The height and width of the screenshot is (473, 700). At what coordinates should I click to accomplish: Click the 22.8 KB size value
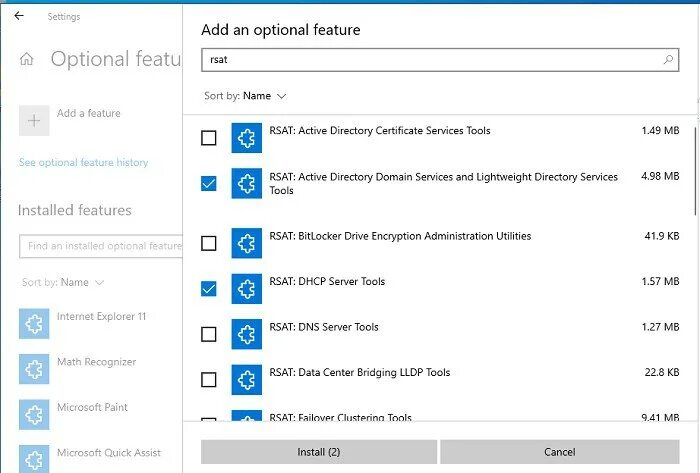tap(662, 373)
